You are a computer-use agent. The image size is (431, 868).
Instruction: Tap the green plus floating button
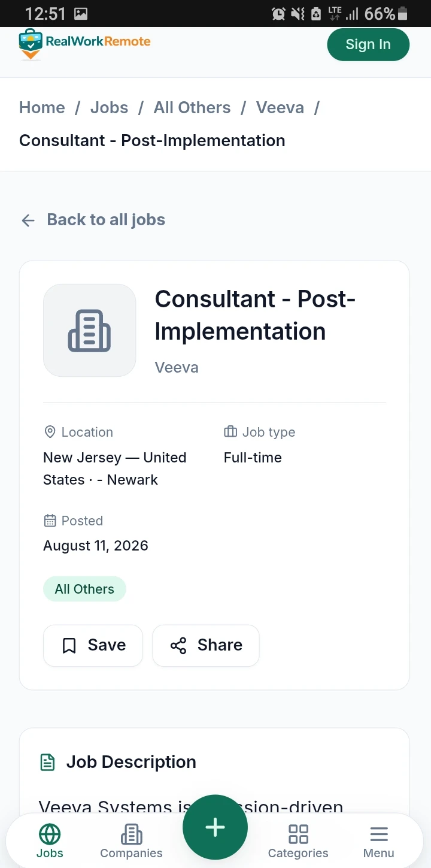(x=215, y=827)
